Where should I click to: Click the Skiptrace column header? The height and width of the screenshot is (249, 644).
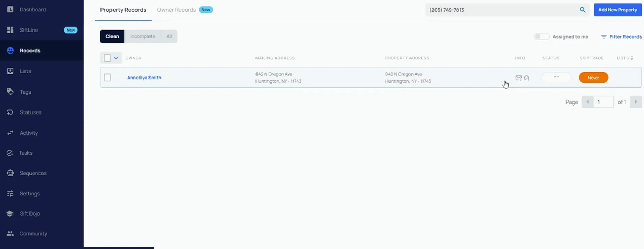tap(592, 58)
